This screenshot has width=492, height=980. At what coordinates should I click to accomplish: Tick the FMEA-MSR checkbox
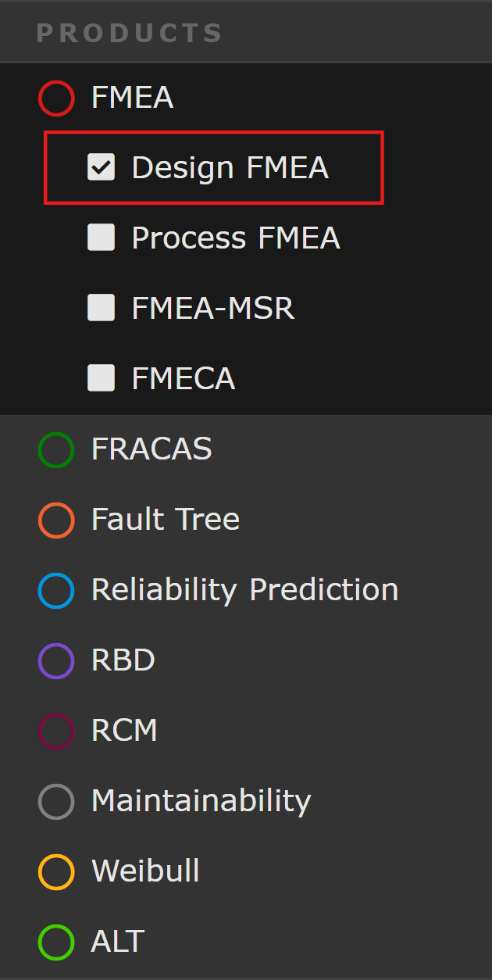pos(101,308)
